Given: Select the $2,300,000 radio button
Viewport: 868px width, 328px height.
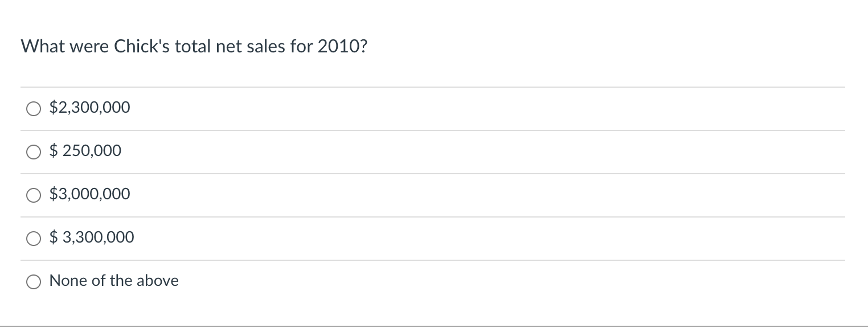Looking at the screenshot, I should tap(34, 108).
